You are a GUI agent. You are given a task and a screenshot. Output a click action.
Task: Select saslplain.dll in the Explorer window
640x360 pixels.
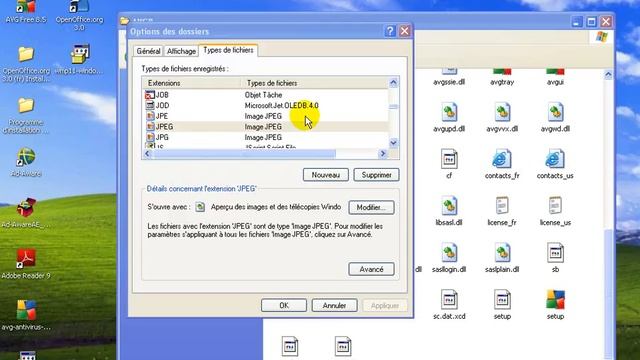tap(502, 258)
